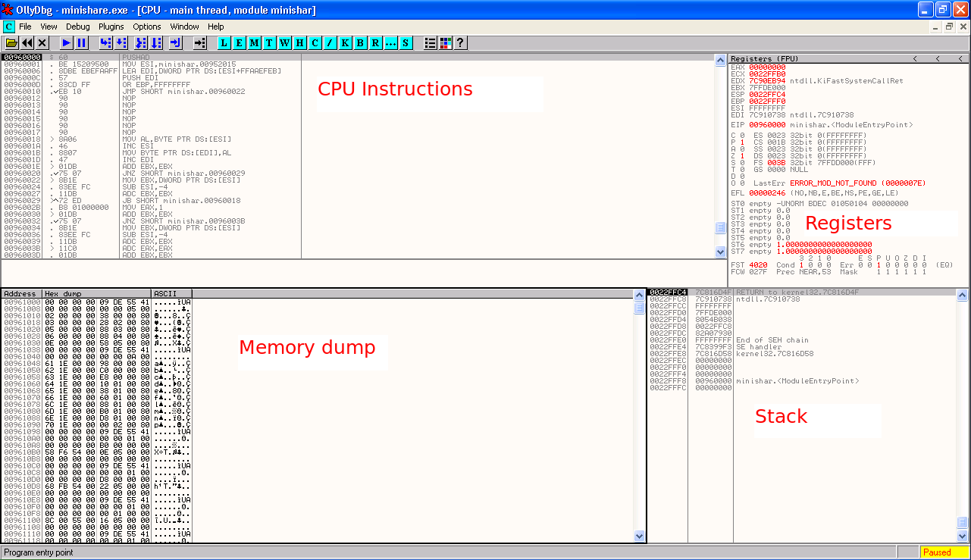This screenshot has height=560, width=971.
Task: Show References with the R toolbar icon
Action: (x=376, y=43)
